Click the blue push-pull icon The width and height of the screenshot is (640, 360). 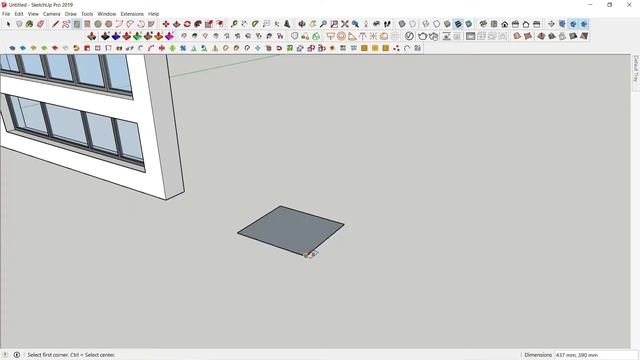[116, 36]
